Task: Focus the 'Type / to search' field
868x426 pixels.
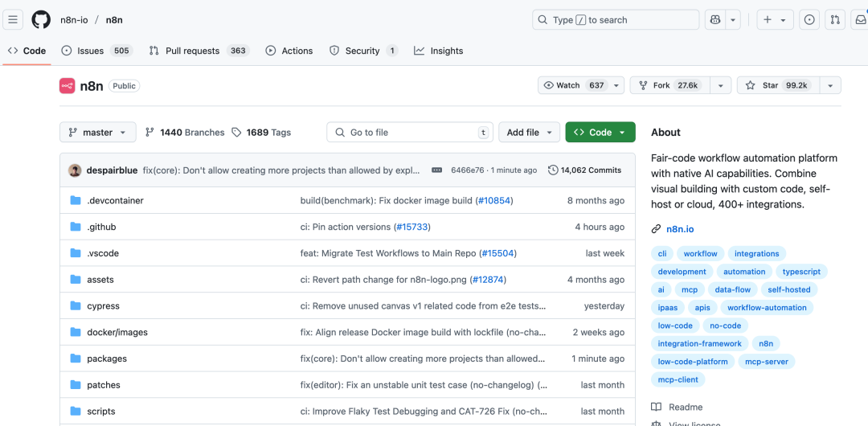Action: pyautogui.click(x=616, y=20)
